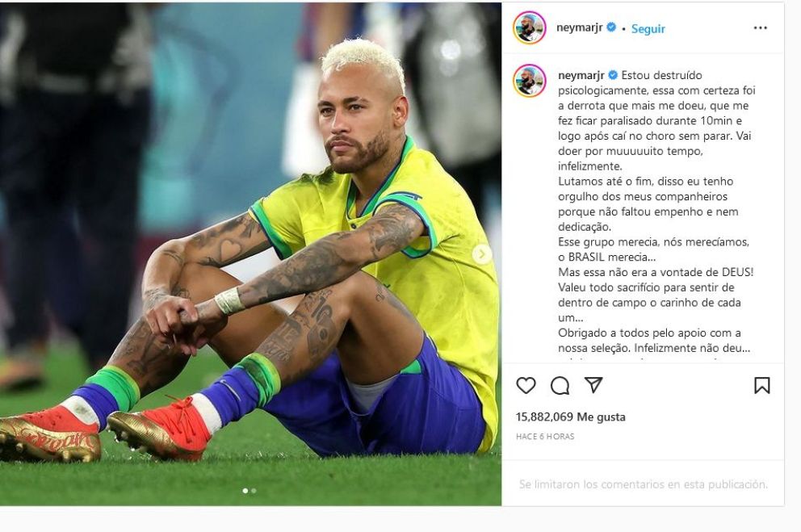This screenshot has height=532, width=801.
Task: Advance to next photo with carousel arrow
Action: (x=482, y=253)
